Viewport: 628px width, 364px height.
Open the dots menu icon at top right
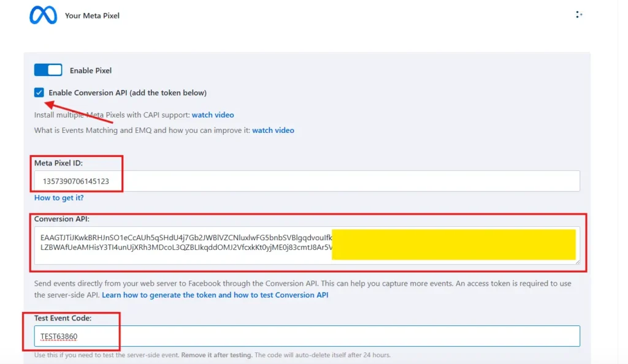pos(579,15)
